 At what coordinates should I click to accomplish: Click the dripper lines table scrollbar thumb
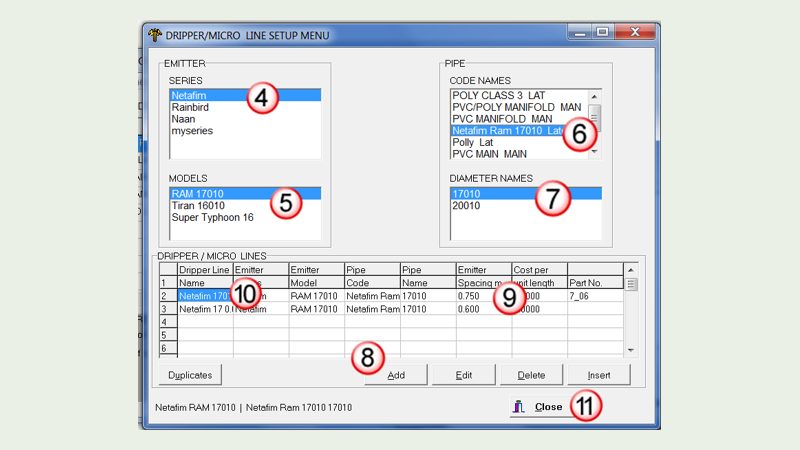pyautogui.click(x=631, y=284)
